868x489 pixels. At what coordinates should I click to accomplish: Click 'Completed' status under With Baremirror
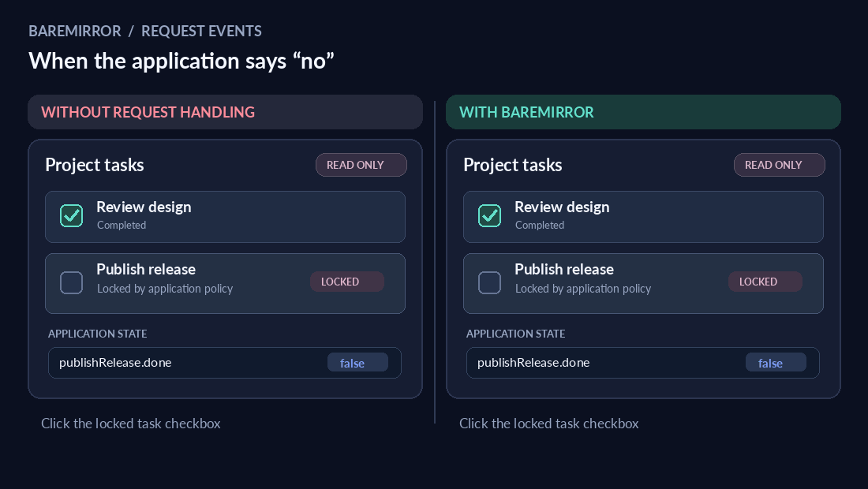tap(540, 225)
